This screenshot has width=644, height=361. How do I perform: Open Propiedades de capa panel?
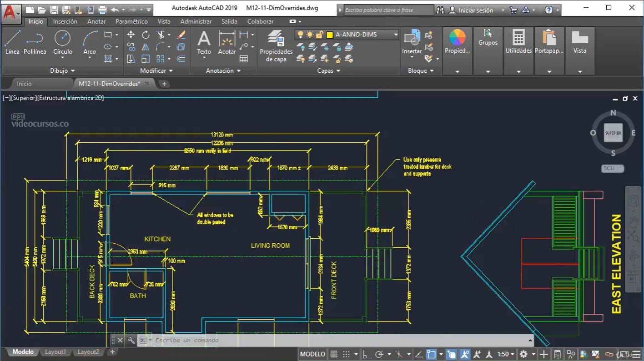coord(276,45)
